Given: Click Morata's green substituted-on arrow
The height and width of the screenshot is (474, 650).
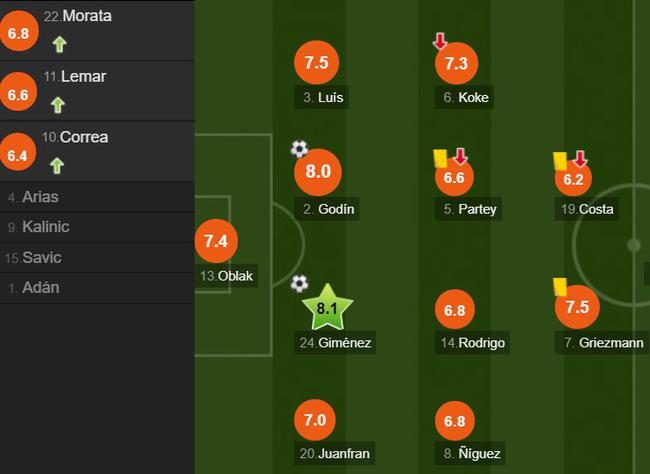Looking at the screenshot, I should 60,44.
